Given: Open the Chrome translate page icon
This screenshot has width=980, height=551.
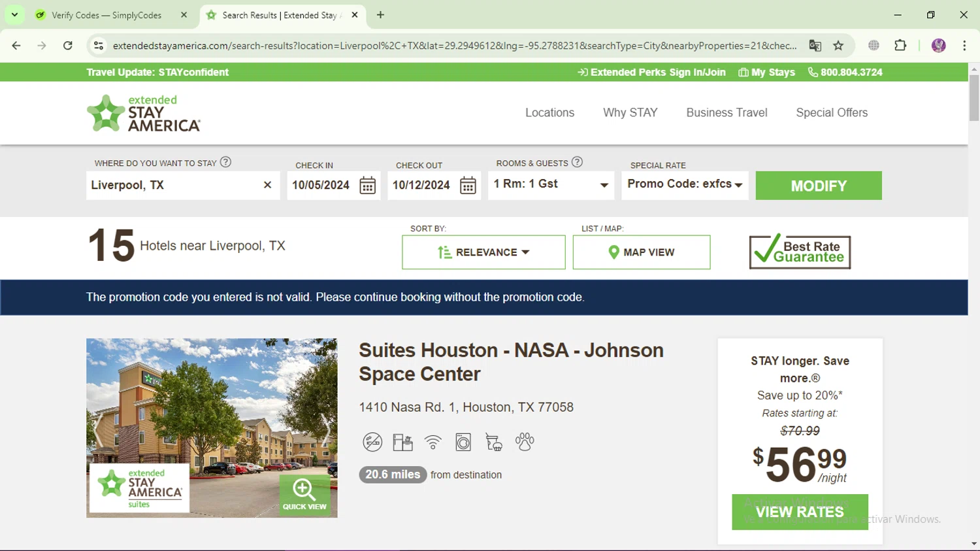Looking at the screenshot, I should pos(815,45).
